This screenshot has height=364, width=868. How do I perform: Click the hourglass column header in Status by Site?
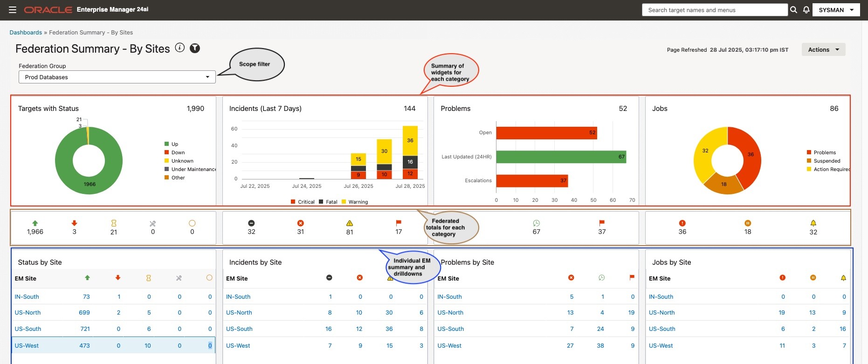149,278
